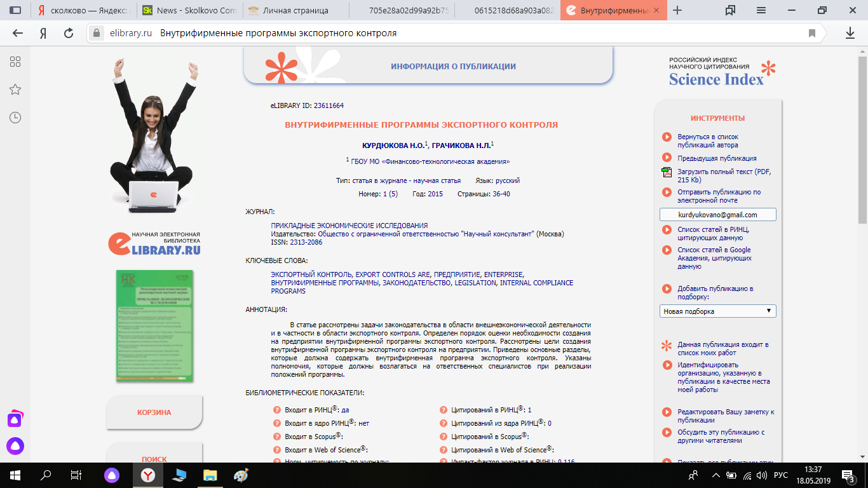The image size is (868, 488).
Task: Open Windows taskbar search
Action: tap(46, 475)
